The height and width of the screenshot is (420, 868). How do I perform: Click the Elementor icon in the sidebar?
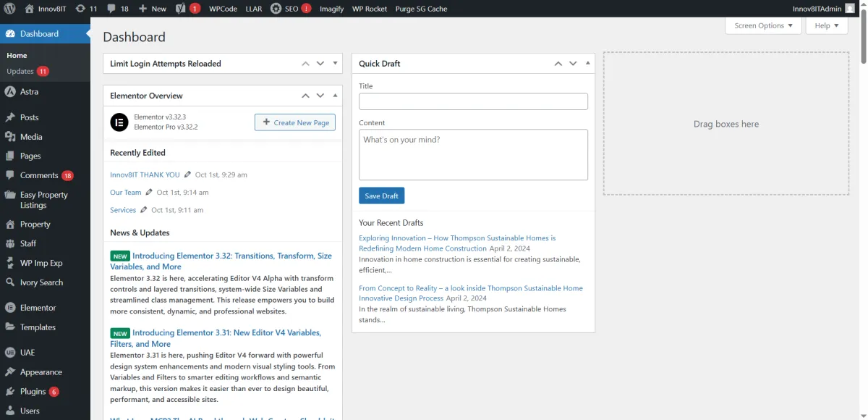click(x=10, y=308)
